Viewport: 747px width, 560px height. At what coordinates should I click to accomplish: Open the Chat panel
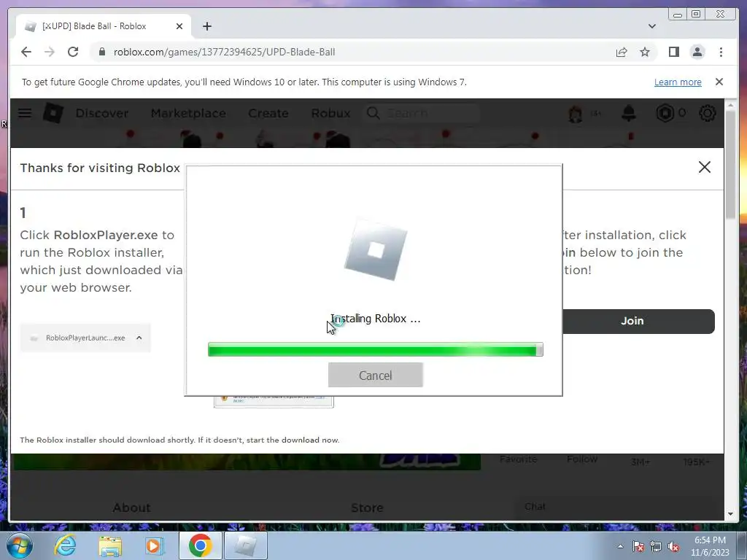pyautogui.click(x=535, y=507)
